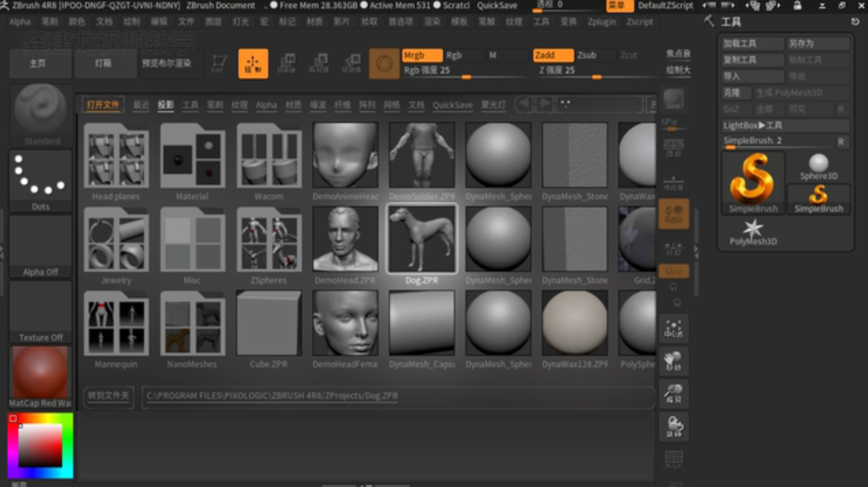
Task: Select the large SimpleBrush tool
Action: click(x=753, y=182)
